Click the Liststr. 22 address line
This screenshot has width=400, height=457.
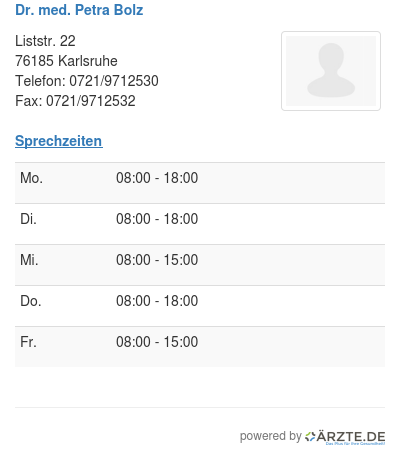45,41
